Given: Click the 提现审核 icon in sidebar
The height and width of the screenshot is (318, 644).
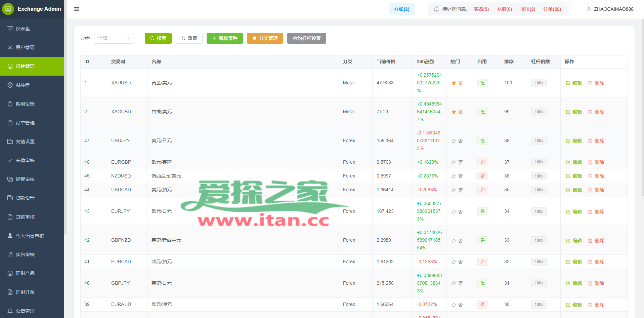Looking at the screenshot, I should coord(10,179).
